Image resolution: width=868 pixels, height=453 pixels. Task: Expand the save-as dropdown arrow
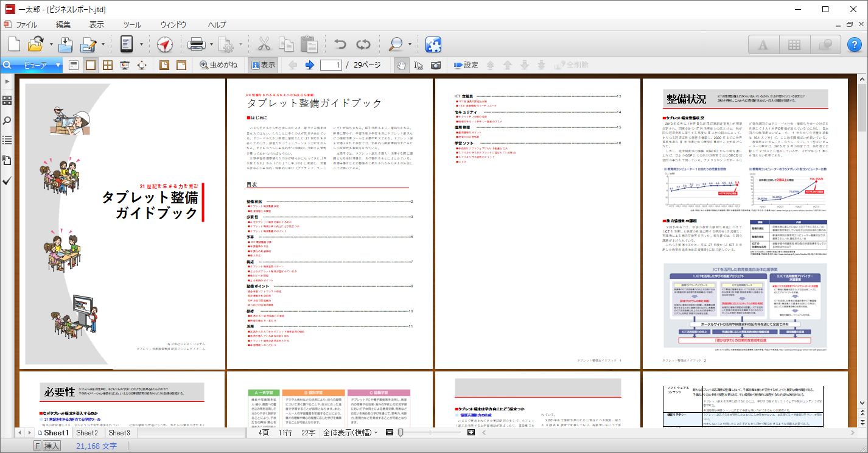click(x=103, y=44)
